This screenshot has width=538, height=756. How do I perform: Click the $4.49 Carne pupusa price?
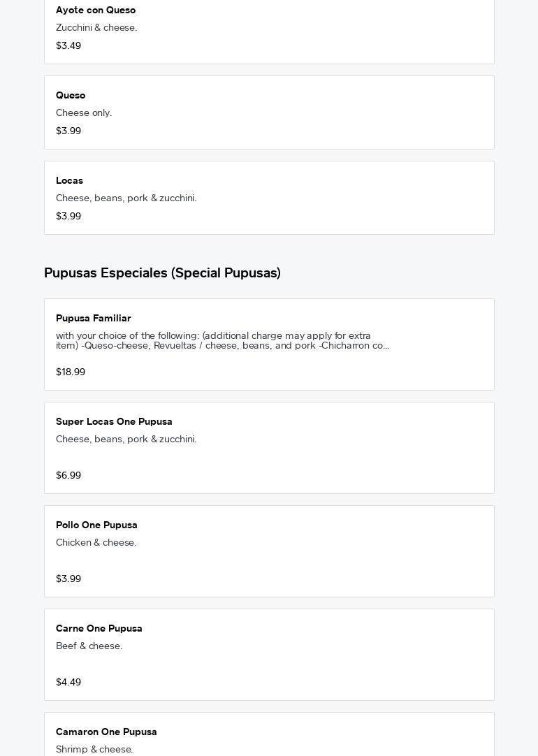coord(68,683)
